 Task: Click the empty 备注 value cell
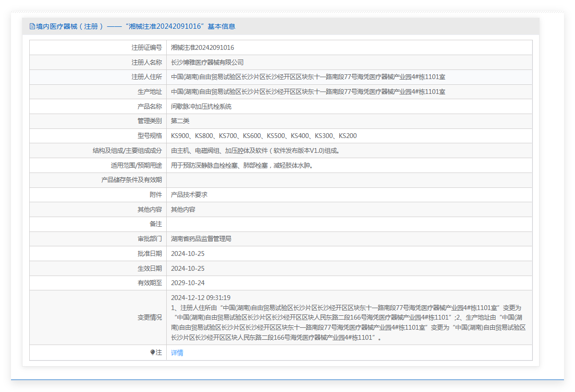(349, 224)
